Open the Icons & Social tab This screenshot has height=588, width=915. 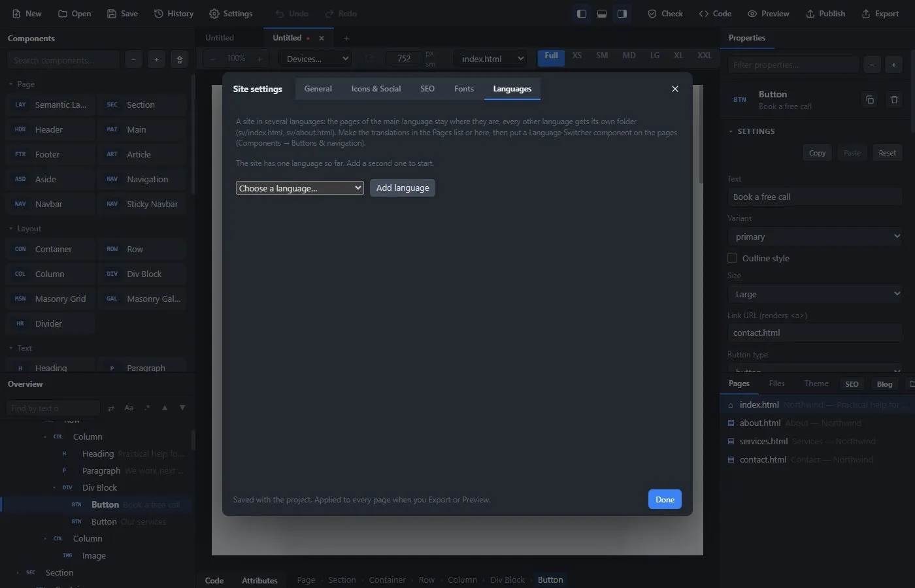pyautogui.click(x=376, y=89)
